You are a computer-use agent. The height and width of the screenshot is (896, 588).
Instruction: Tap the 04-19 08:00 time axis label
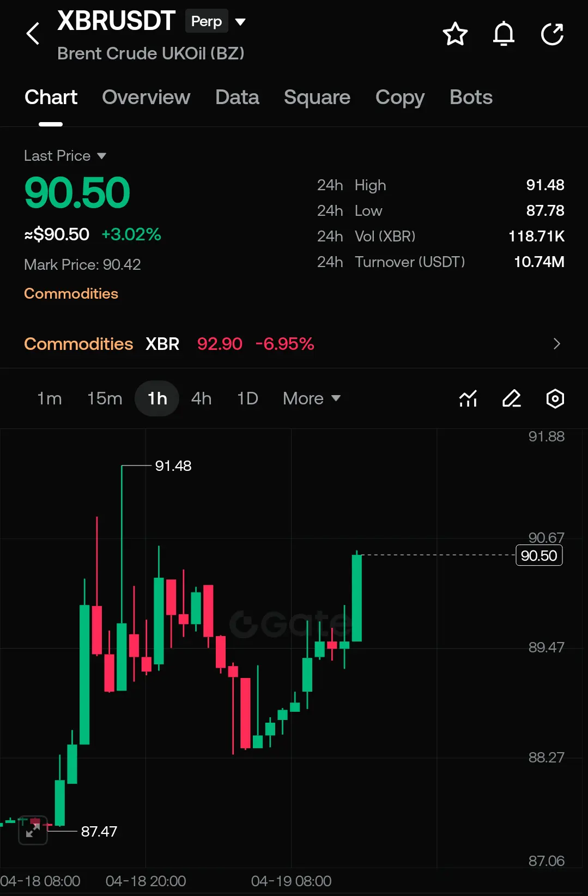tap(291, 881)
